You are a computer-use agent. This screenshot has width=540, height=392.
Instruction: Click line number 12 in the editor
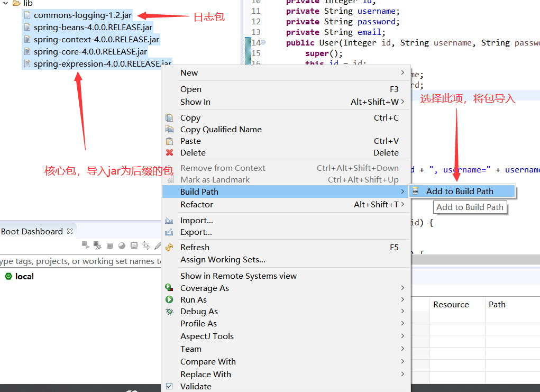click(256, 22)
